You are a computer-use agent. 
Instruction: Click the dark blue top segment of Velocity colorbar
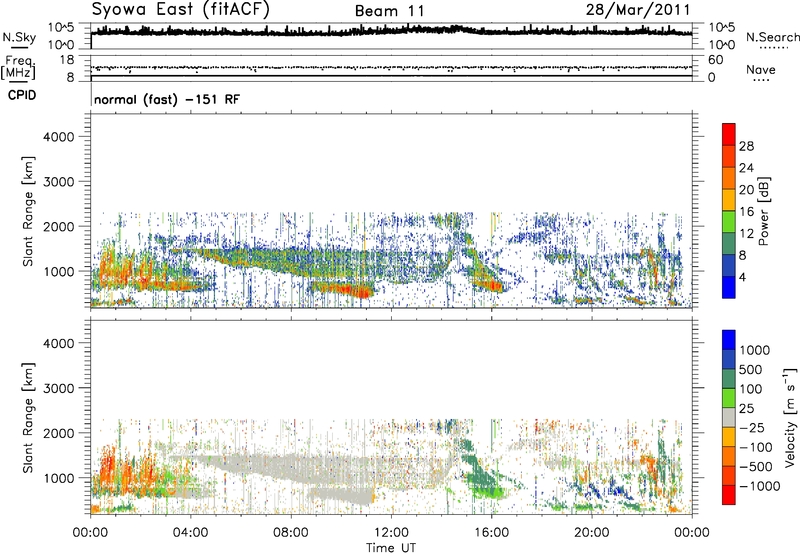coord(729,340)
